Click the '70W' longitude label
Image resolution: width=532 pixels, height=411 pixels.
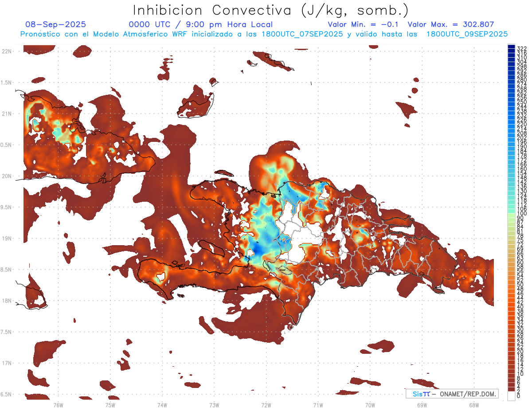370,405
